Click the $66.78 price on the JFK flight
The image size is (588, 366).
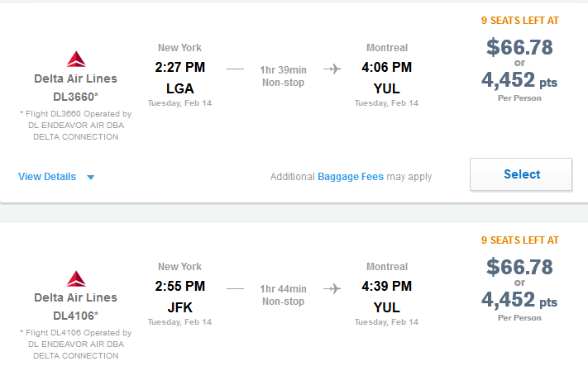pyautogui.click(x=519, y=267)
